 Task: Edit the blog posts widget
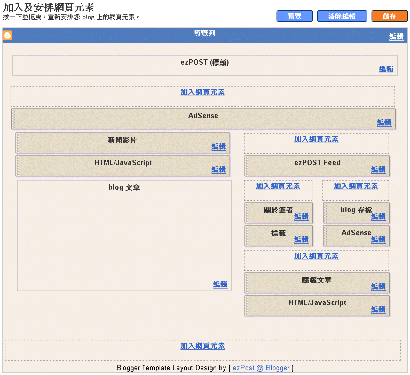tap(220, 284)
